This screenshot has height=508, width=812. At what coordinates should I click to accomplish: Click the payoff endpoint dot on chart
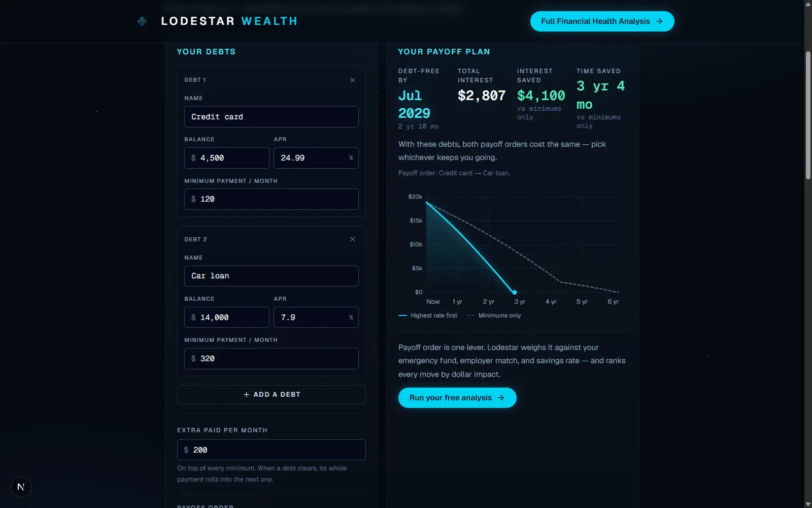(515, 292)
